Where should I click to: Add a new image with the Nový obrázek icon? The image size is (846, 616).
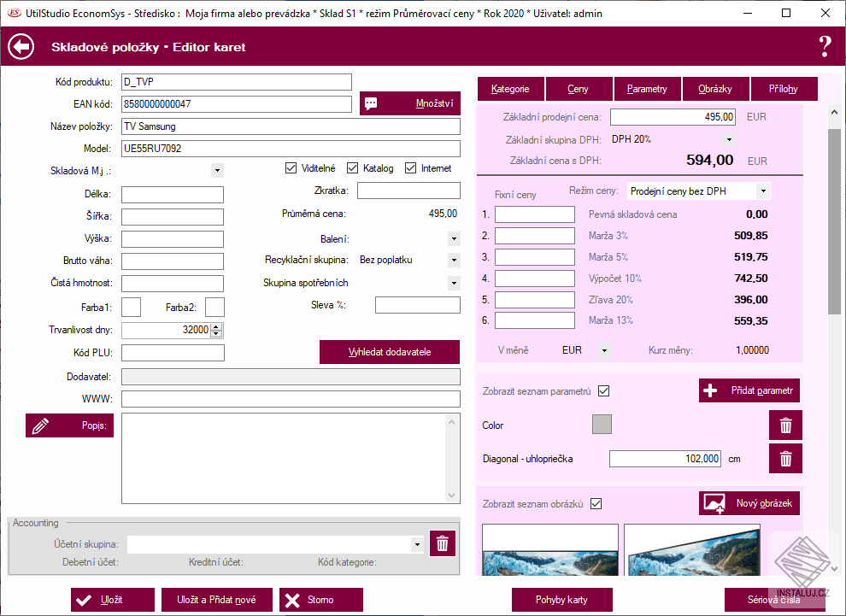pyautogui.click(x=714, y=503)
